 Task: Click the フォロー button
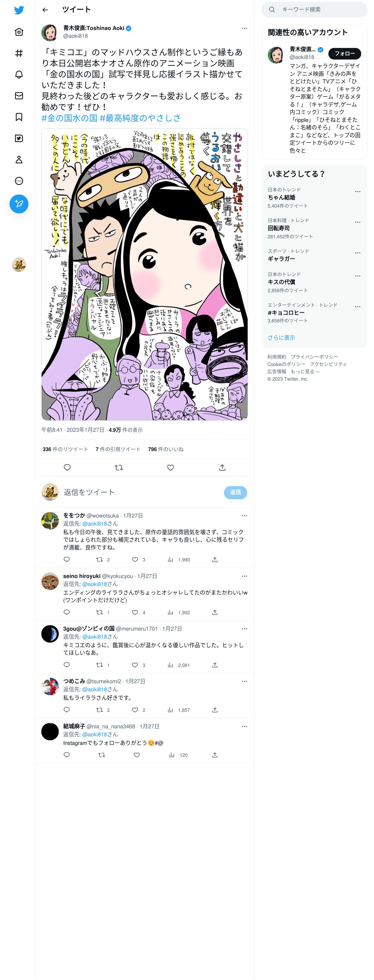tap(344, 54)
